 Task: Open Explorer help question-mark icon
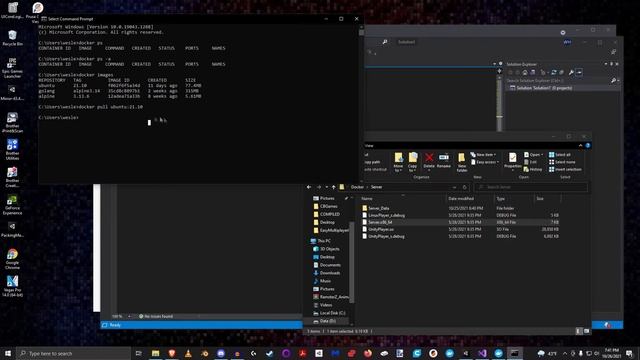click(588, 145)
